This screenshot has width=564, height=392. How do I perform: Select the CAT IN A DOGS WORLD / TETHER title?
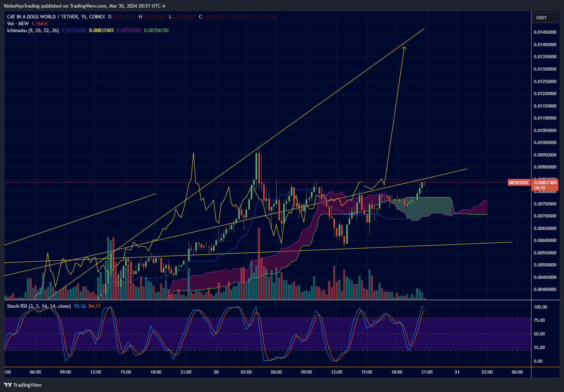(43, 17)
